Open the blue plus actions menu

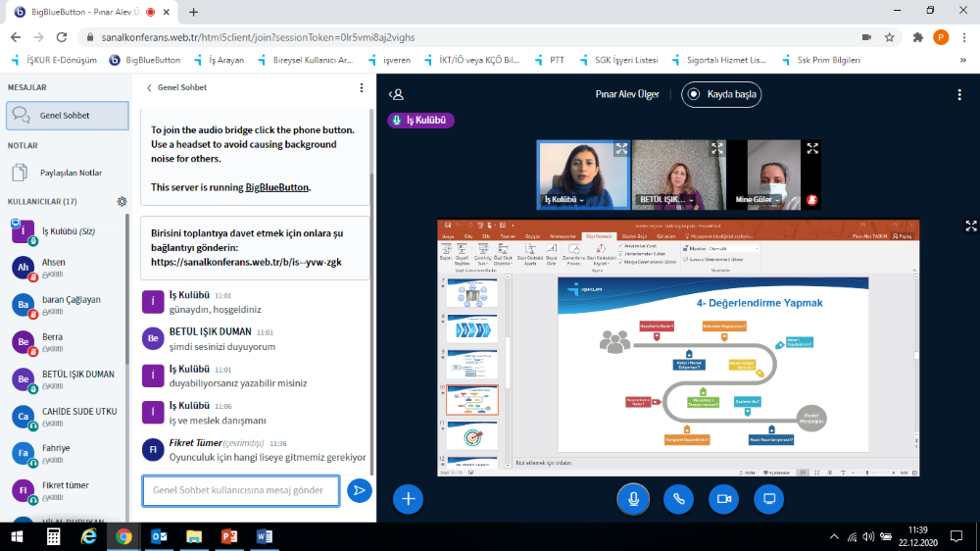(x=408, y=499)
